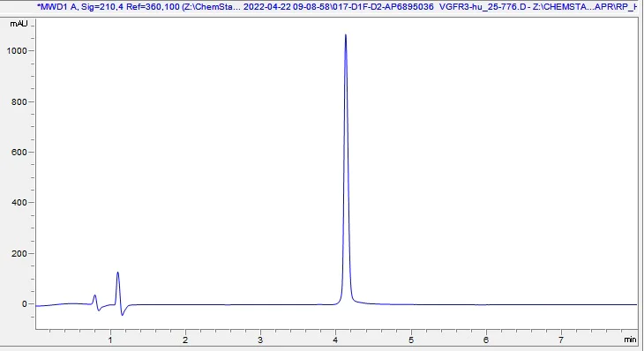
Task: Click the x-axis label 4
Action: click(x=335, y=340)
